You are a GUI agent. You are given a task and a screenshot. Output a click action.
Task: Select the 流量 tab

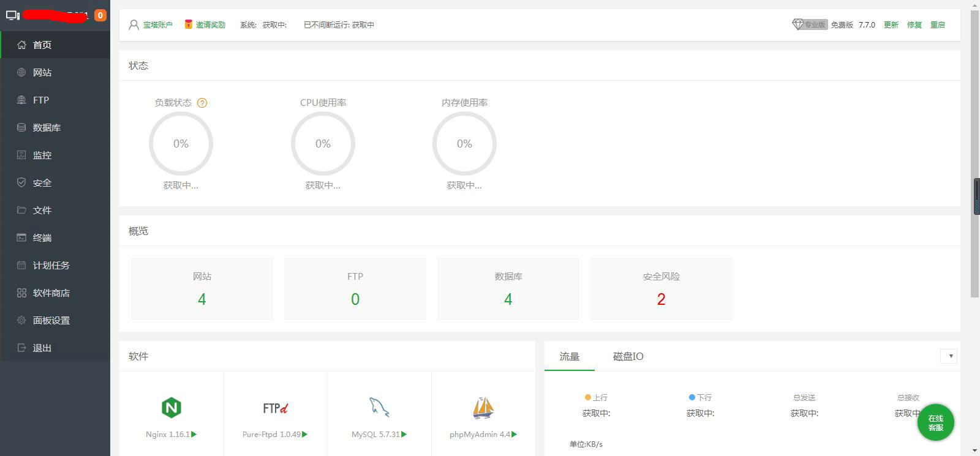pos(569,356)
